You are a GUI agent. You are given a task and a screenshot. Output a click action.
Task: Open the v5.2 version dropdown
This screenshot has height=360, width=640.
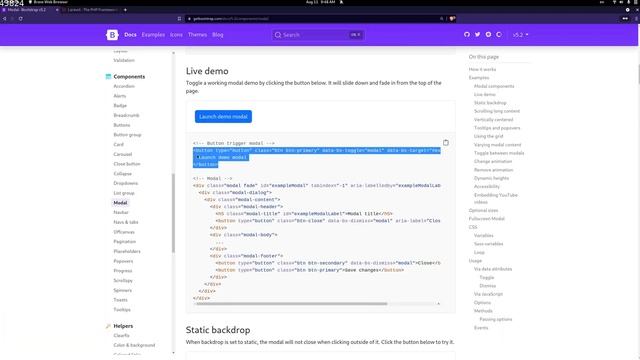[520, 35]
